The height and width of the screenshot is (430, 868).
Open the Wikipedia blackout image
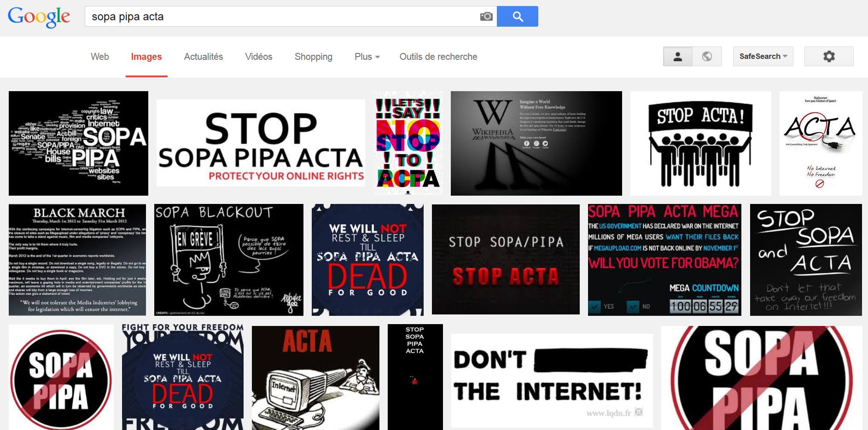536,143
